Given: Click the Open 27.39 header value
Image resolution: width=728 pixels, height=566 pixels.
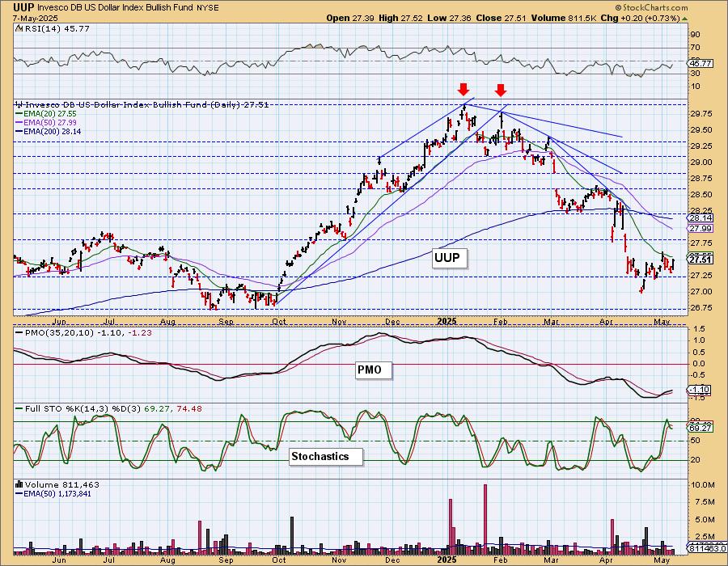Looking at the screenshot, I should point(352,18).
